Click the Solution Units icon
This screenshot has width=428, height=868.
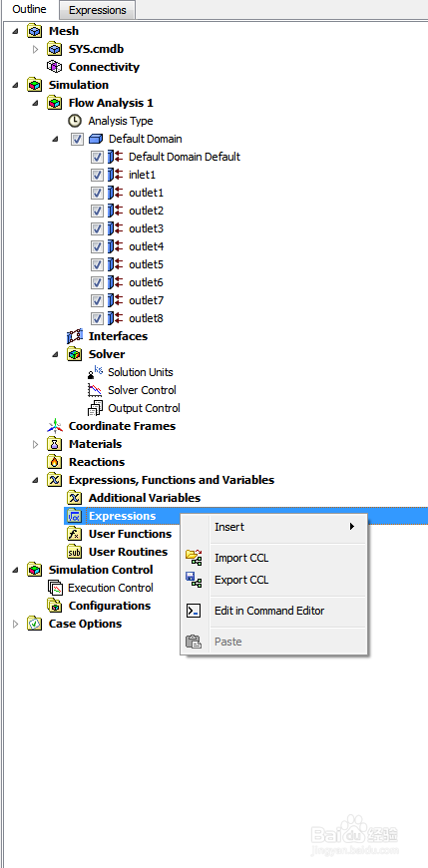point(95,372)
